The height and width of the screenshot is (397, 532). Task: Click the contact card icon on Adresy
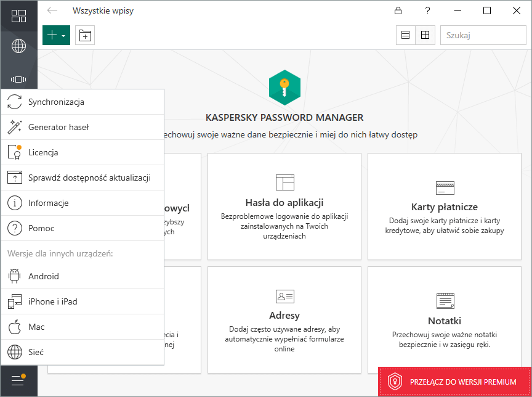[284, 297]
